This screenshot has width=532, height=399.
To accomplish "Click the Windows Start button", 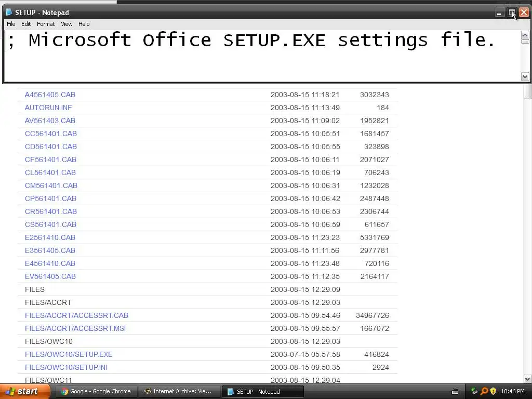I will 24,392.
